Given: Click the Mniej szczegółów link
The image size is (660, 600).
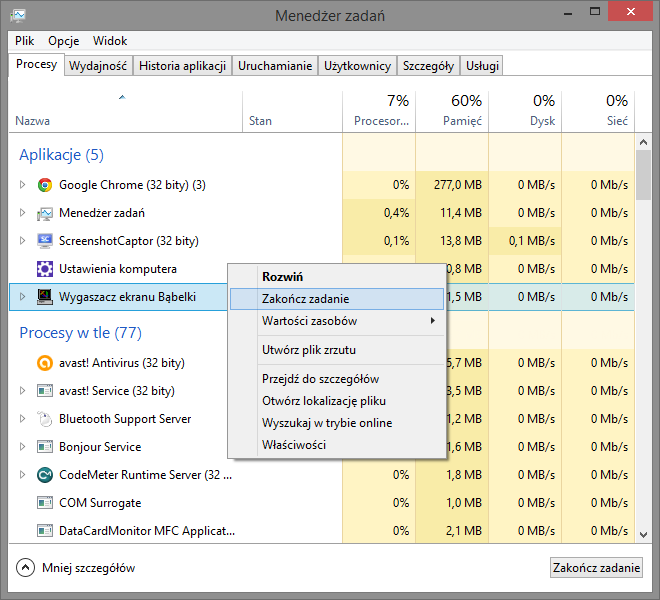Looking at the screenshot, I should [88, 568].
